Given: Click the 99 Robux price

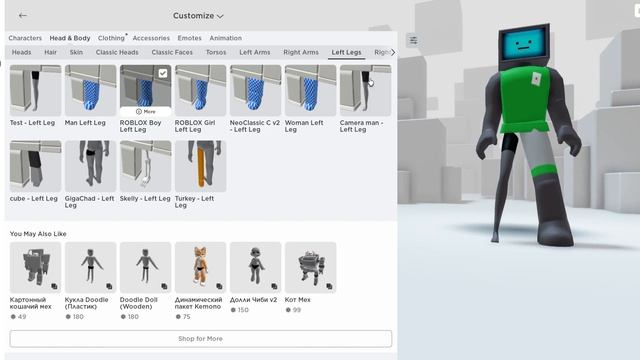Looking at the screenshot, I should [x=293, y=310].
